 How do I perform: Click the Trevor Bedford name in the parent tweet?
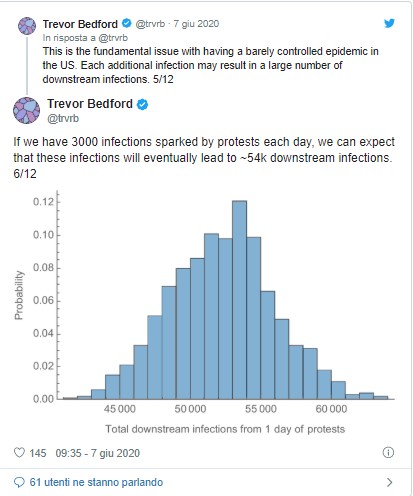(80, 24)
